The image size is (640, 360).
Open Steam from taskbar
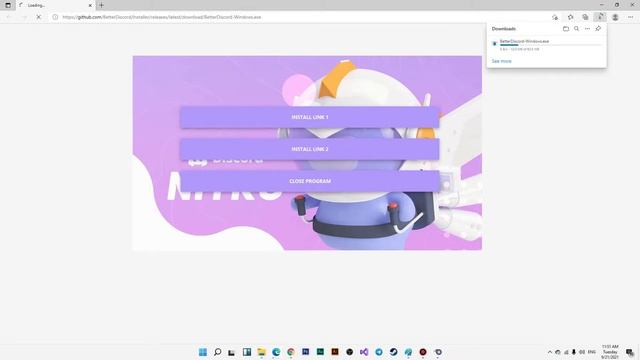coord(393,352)
